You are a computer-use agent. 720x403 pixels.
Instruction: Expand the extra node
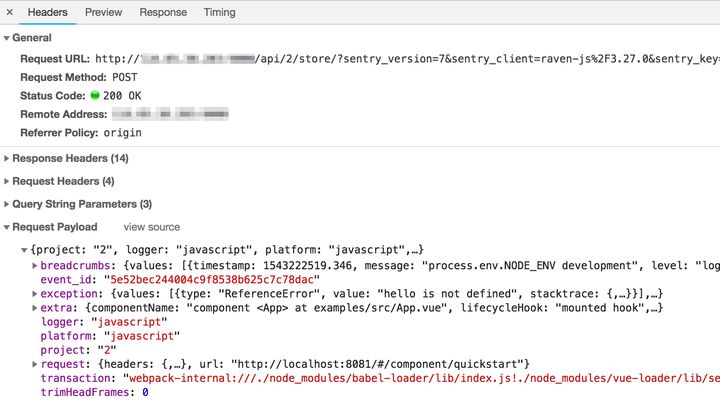(34, 308)
